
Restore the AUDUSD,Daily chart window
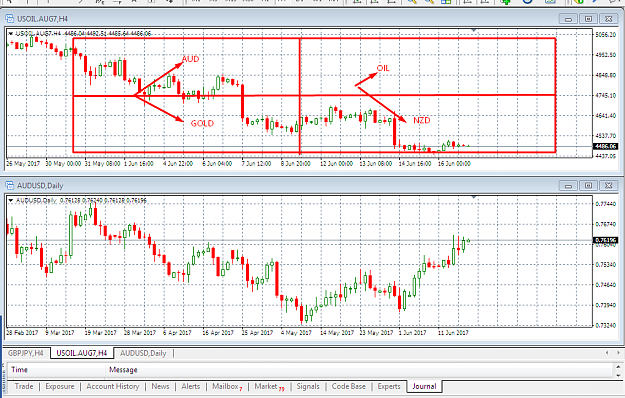point(588,186)
